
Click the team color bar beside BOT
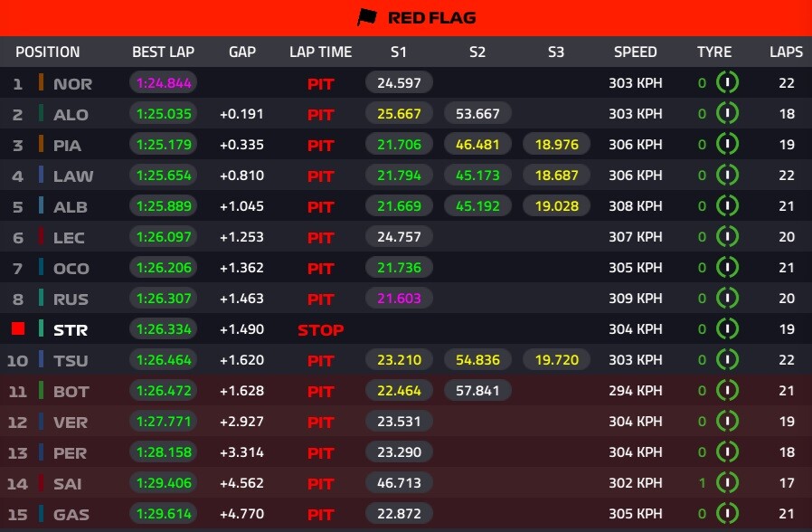click(x=41, y=391)
